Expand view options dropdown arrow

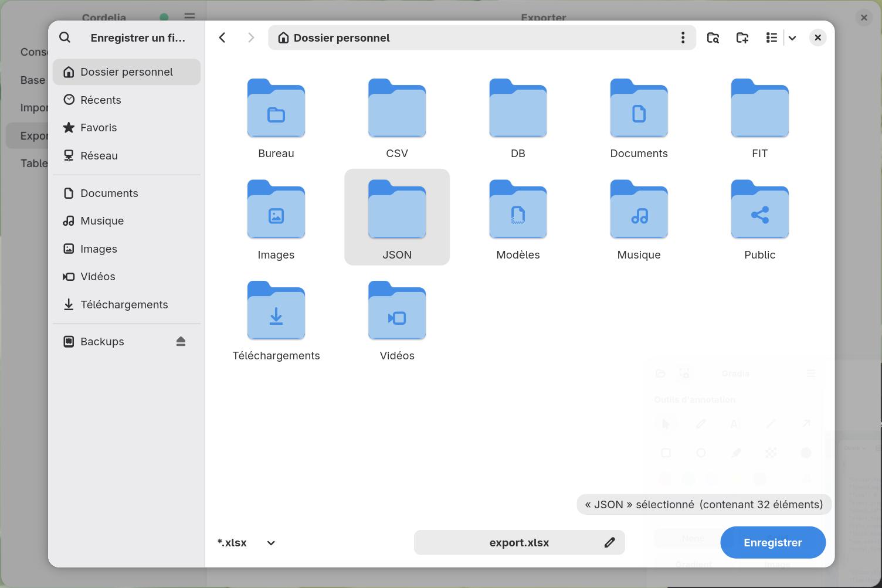792,38
